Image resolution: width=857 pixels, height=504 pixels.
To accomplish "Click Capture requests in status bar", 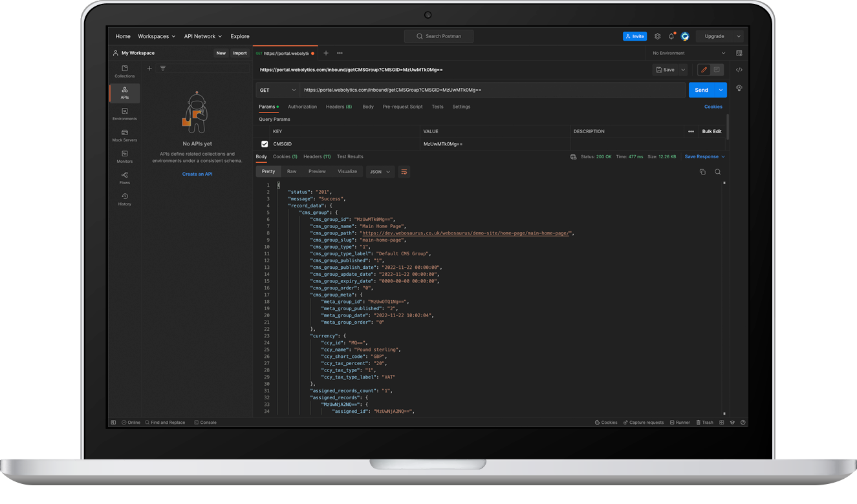I will click(x=644, y=423).
